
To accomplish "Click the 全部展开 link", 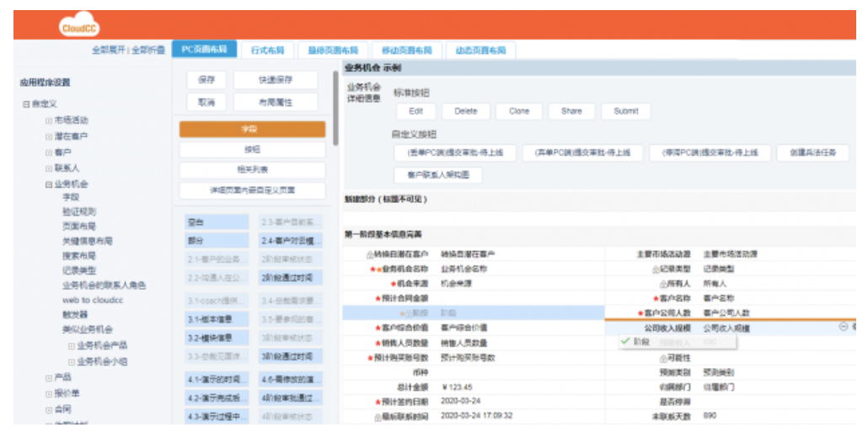I will tap(108, 51).
